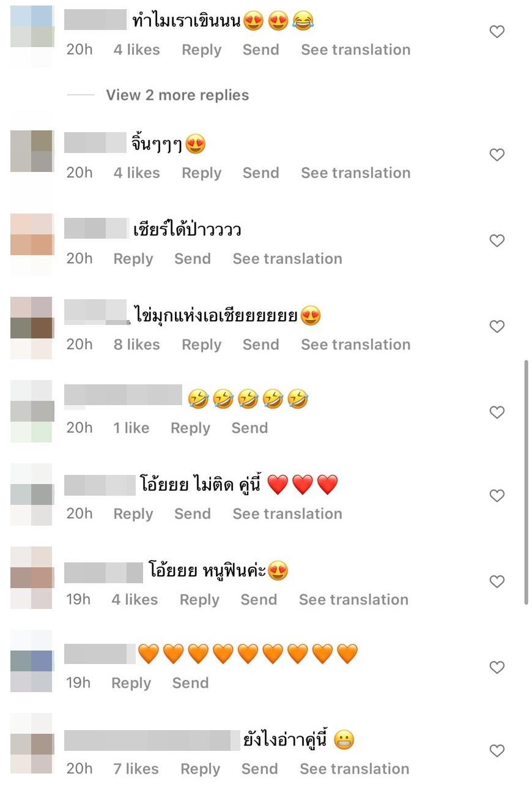The width and height of the screenshot is (532, 787).
Task: Expand View 2 more replies
Action: pos(177,95)
